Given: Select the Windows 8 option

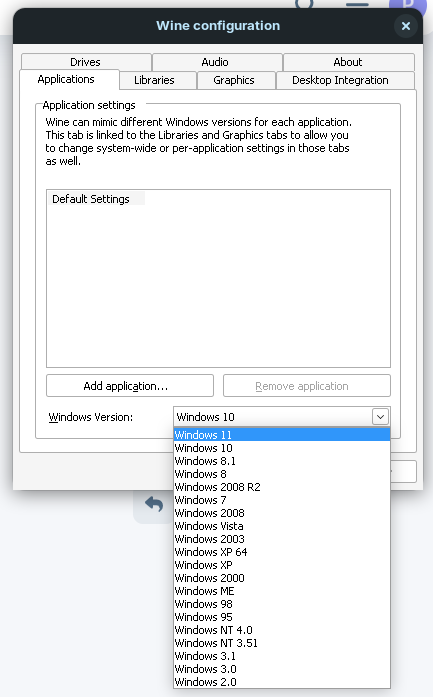Looking at the screenshot, I should [x=282, y=474].
